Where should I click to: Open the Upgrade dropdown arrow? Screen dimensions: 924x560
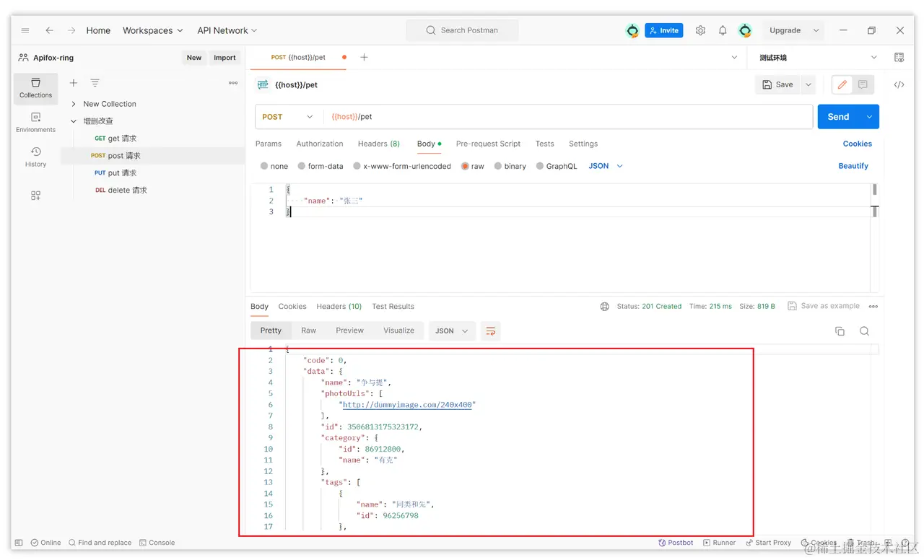(x=816, y=30)
